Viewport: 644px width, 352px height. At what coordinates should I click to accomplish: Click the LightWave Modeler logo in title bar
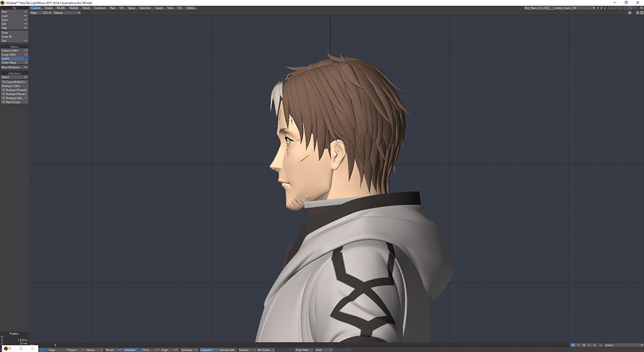pyautogui.click(x=3, y=3)
